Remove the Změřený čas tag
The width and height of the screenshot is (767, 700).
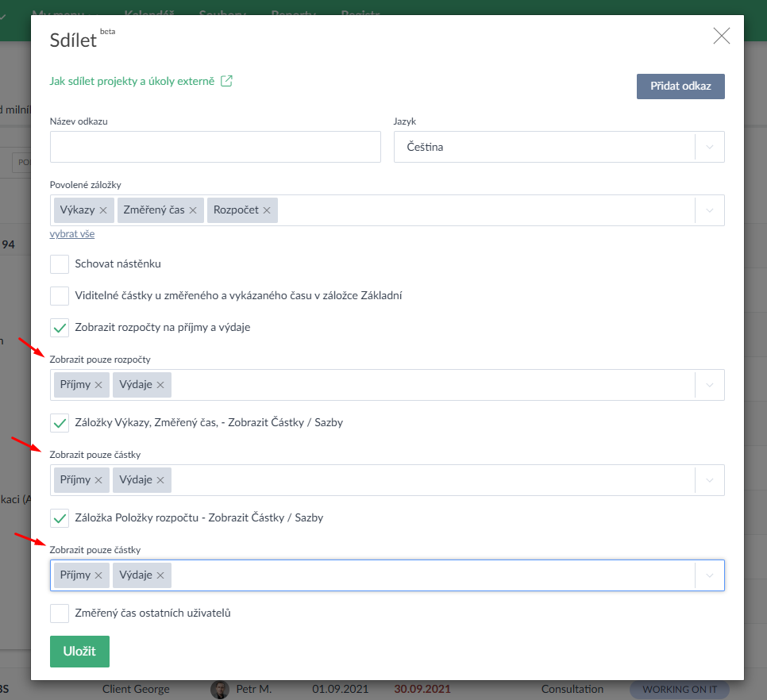193,210
